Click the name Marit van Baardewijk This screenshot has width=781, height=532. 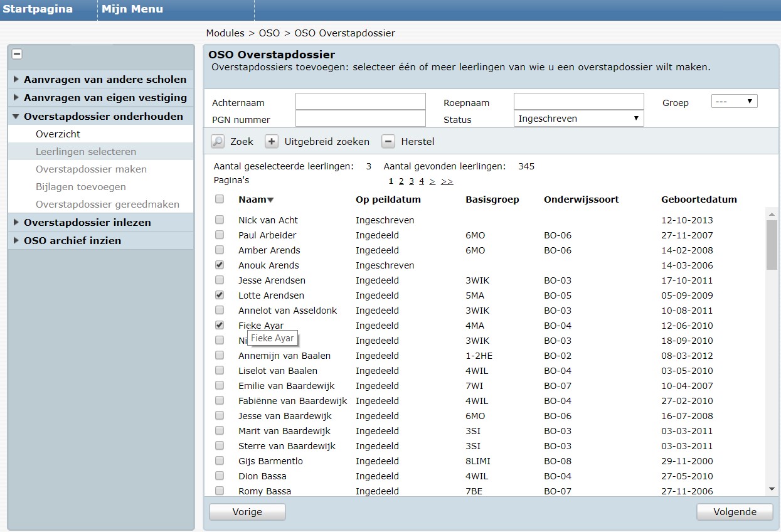point(284,431)
